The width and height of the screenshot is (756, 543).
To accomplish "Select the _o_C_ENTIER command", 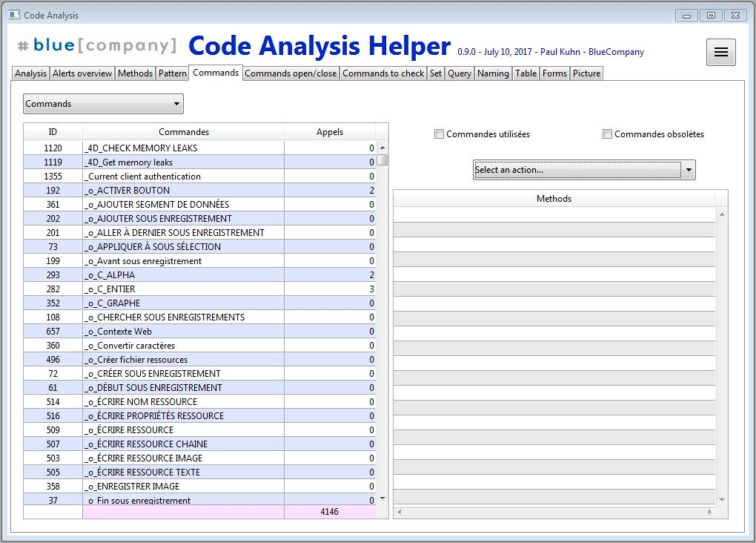I will point(199,289).
